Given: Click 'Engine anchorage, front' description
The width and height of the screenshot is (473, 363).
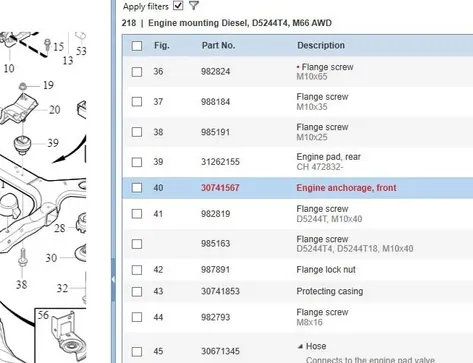Looking at the screenshot, I should point(346,188).
